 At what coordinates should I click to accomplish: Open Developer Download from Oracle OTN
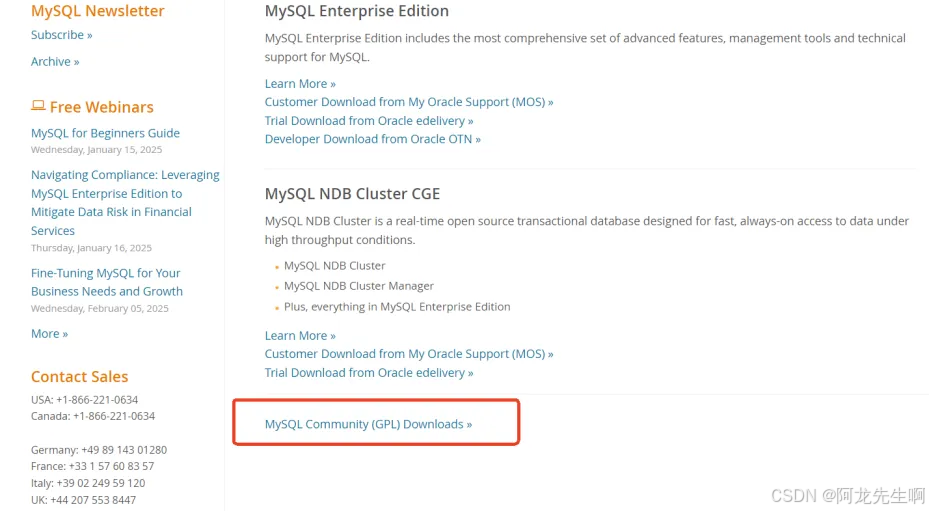[372, 139]
